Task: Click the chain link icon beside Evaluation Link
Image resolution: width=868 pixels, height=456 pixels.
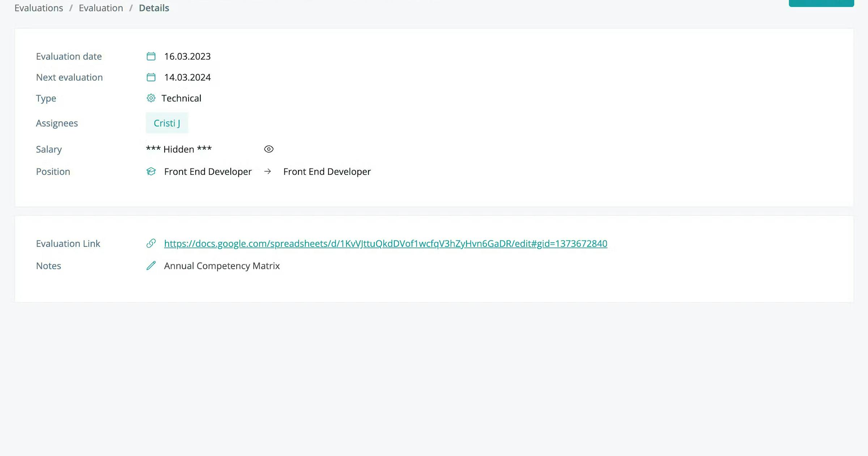Action: click(x=151, y=244)
